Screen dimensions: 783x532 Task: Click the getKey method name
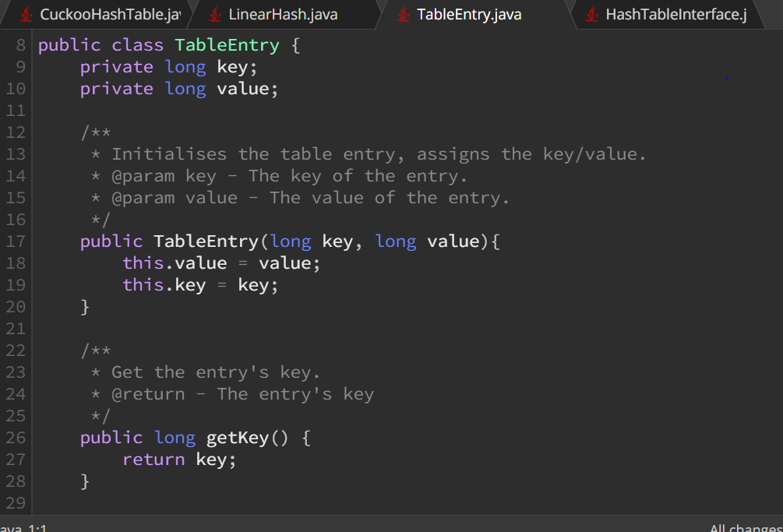[x=238, y=439]
